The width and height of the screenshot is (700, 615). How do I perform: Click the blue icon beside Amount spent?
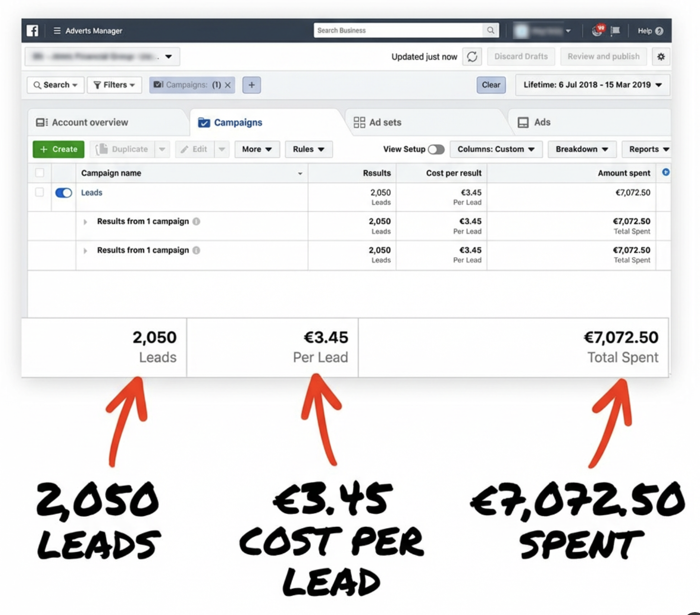click(666, 172)
